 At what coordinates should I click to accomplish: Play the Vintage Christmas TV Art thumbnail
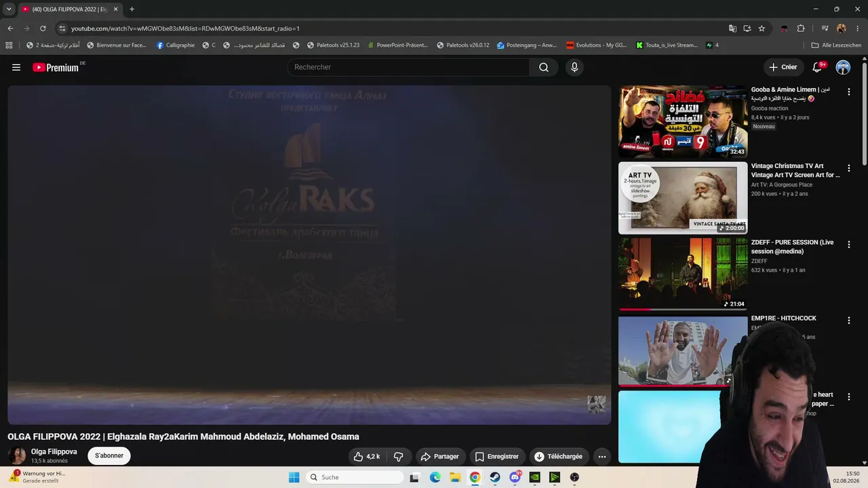point(683,198)
